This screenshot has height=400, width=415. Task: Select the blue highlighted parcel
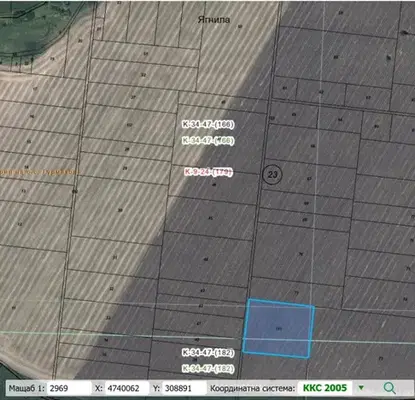point(278,329)
